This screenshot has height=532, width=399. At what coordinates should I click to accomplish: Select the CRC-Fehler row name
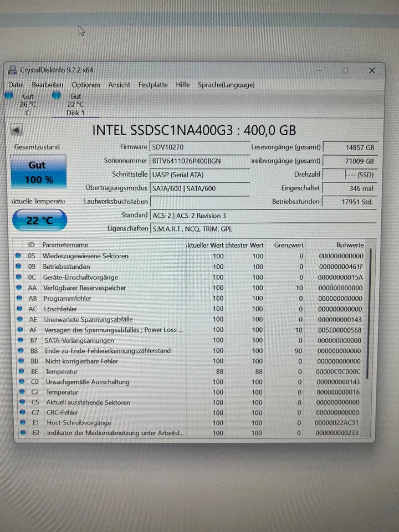[63, 412]
